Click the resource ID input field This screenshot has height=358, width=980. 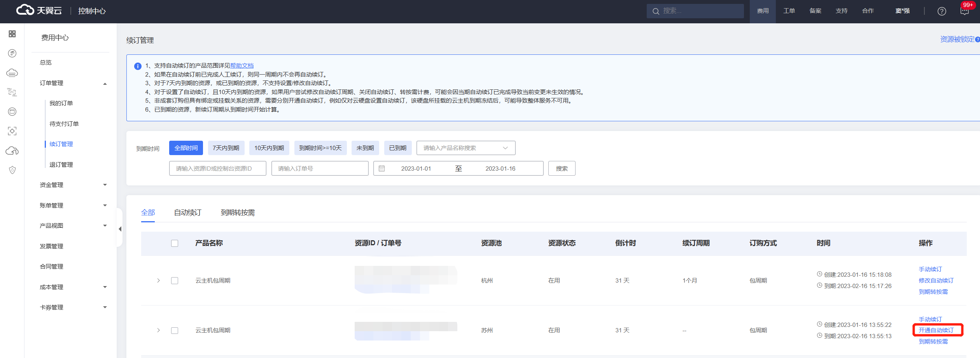click(217, 169)
